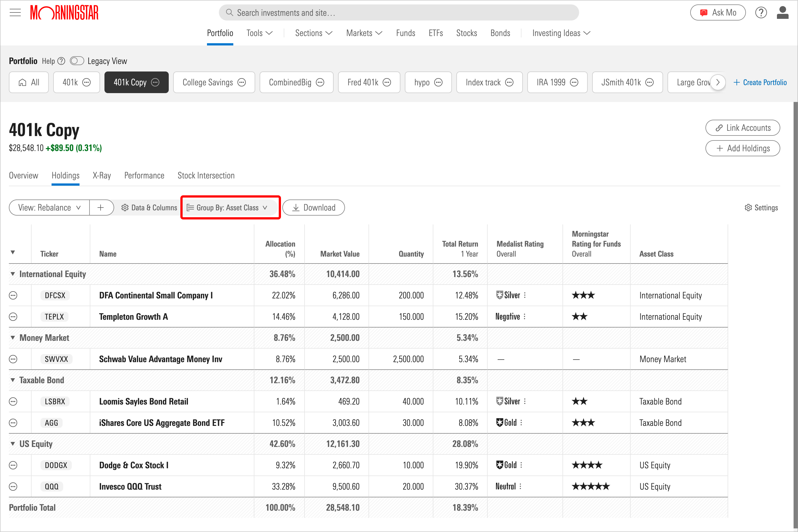Open row actions for QQQ holding
Viewport: 798px width, 532px height.
(x=13, y=487)
